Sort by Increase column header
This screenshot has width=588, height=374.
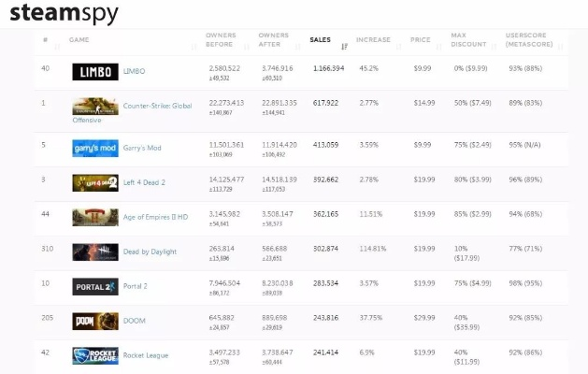(374, 40)
